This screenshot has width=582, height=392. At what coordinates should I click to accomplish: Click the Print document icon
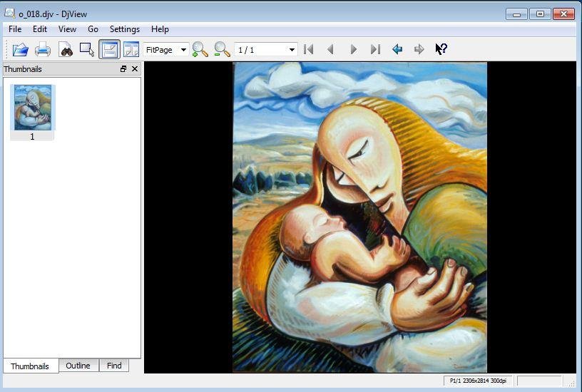coord(43,49)
